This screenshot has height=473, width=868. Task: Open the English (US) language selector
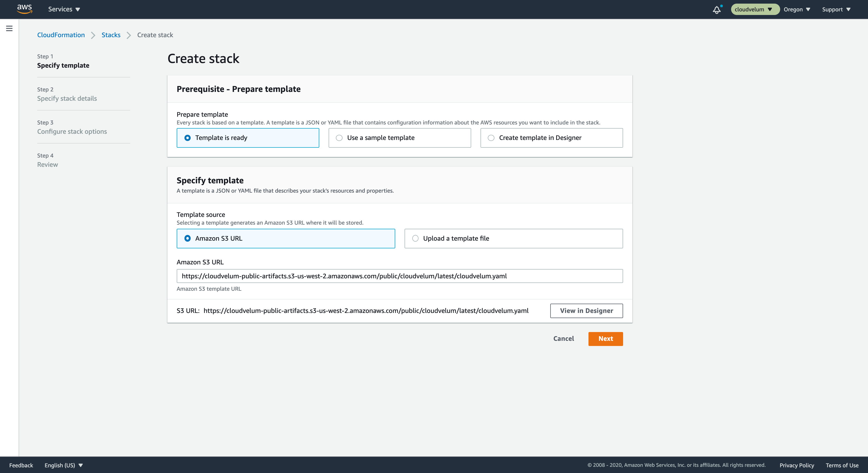[64, 465]
